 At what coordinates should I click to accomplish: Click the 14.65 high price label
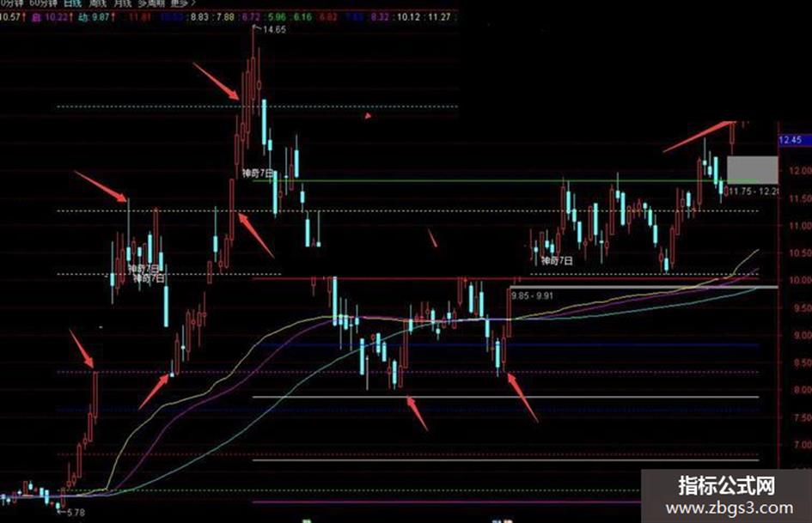pyautogui.click(x=274, y=29)
